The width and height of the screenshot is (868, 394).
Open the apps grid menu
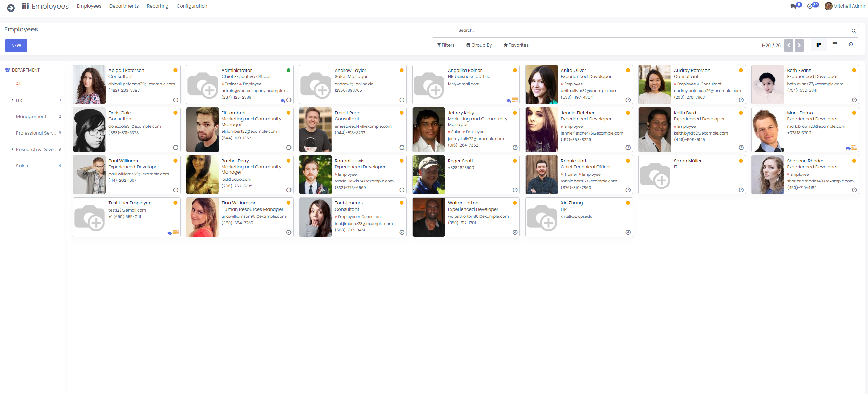click(x=25, y=6)
